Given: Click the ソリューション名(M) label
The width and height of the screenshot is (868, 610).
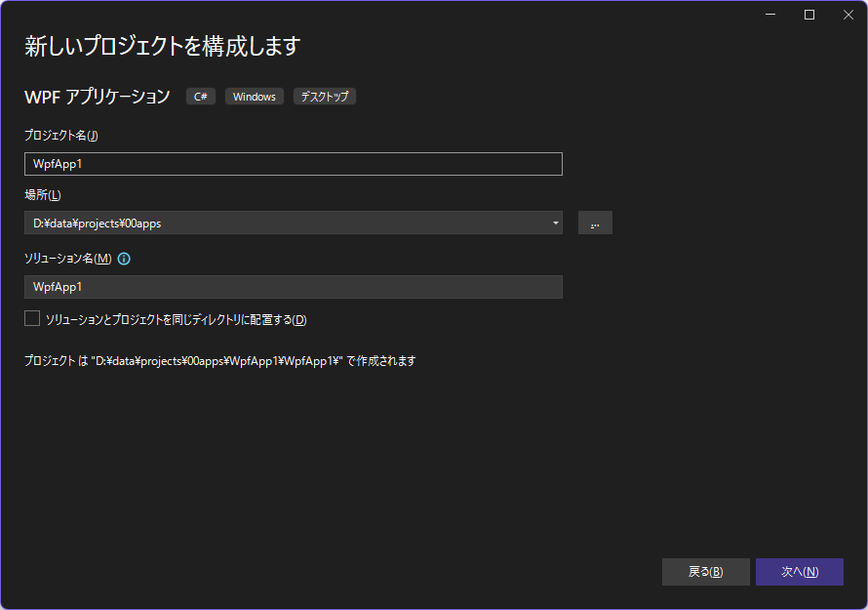Looking at the screenshot, I should [x=68, y=259].
